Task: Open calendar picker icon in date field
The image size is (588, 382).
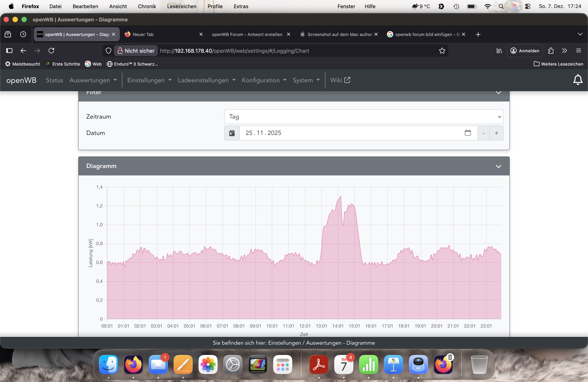Action: point(467,133)
